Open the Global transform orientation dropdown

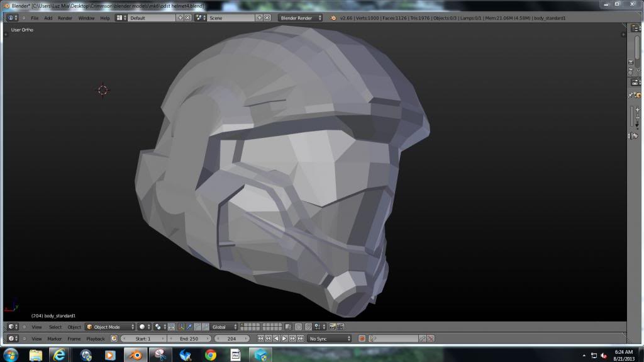(x=224, y=327)
